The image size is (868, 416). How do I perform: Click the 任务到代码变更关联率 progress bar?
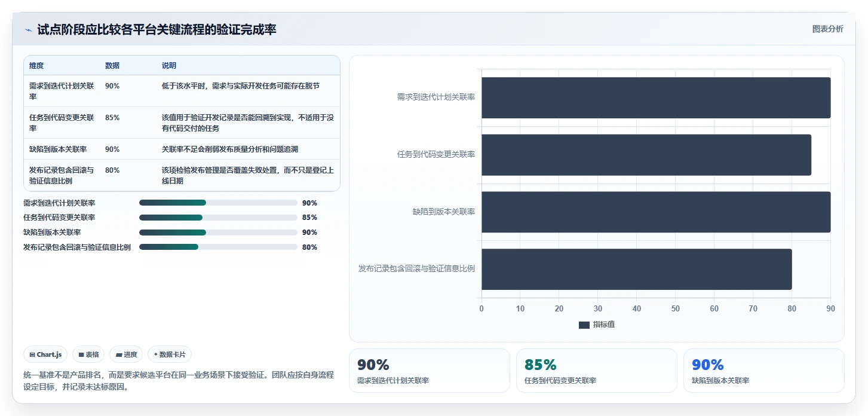[x=218, y=218]
